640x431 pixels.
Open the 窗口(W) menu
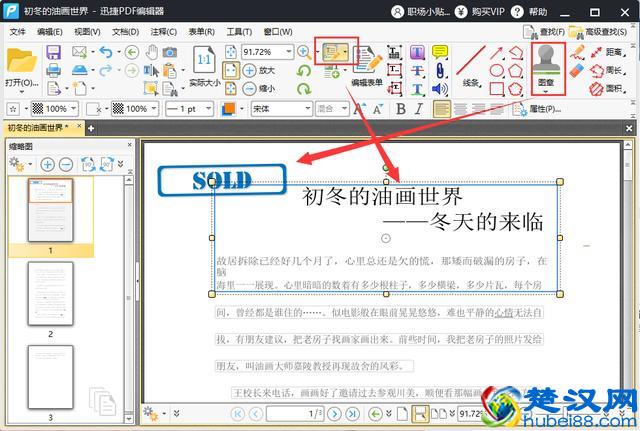coord(278,32)
